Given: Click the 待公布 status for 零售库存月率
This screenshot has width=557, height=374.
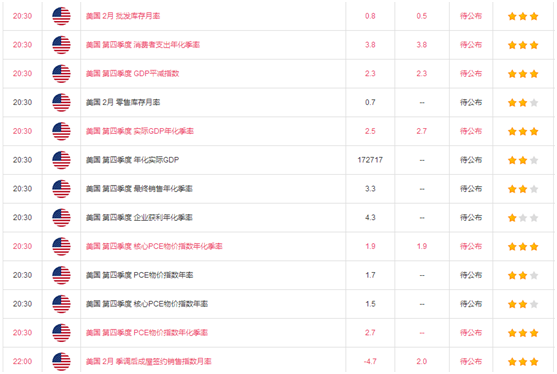Looking at the screenshot, I should click(x=471, y=102).
